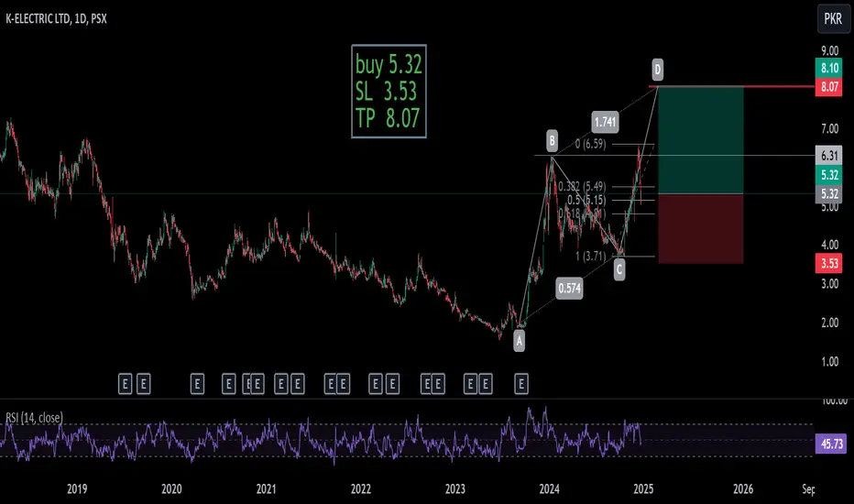Click the Fibonacci 1 (3.71) level label
The image size is (854, 504).
pyautogui.click(x=590, y=256)
